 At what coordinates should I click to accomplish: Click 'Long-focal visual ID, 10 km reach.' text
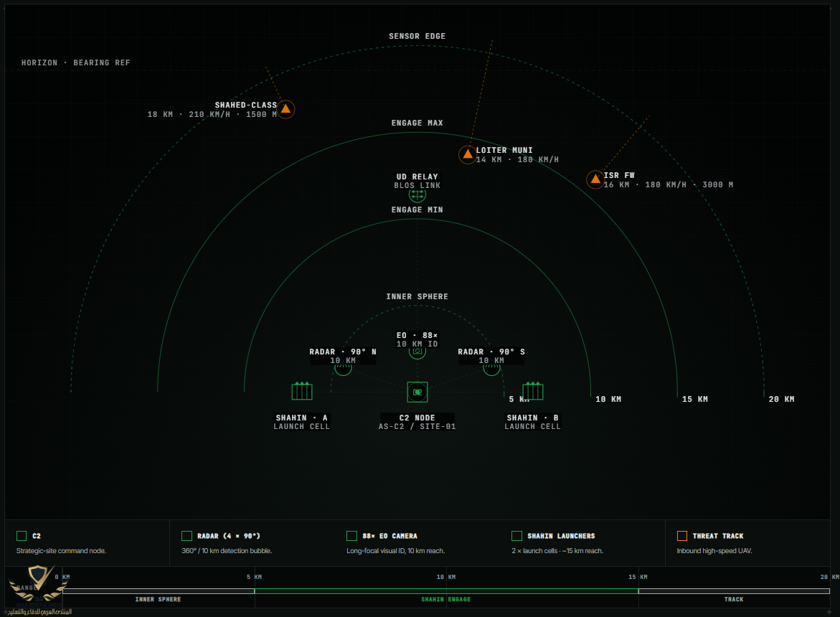pyautogui.click(x=395, y=550)
